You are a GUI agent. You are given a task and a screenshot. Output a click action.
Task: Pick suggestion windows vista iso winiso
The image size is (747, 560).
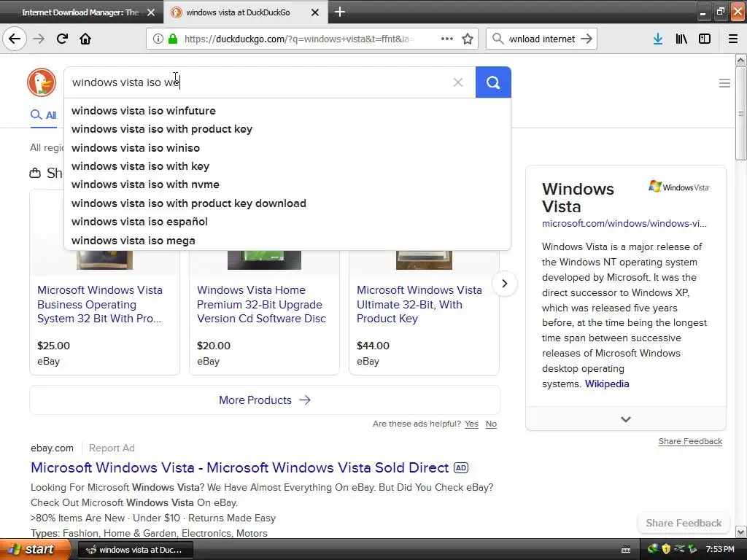click(287, 147)
